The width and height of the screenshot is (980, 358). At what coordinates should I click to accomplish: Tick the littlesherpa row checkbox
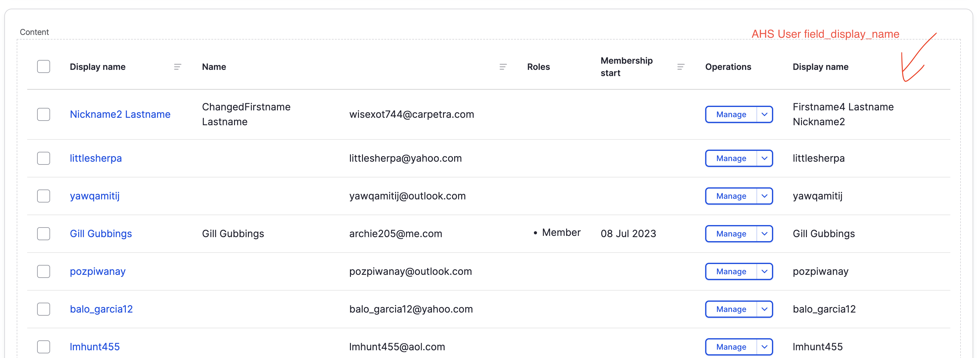[44, 158]
